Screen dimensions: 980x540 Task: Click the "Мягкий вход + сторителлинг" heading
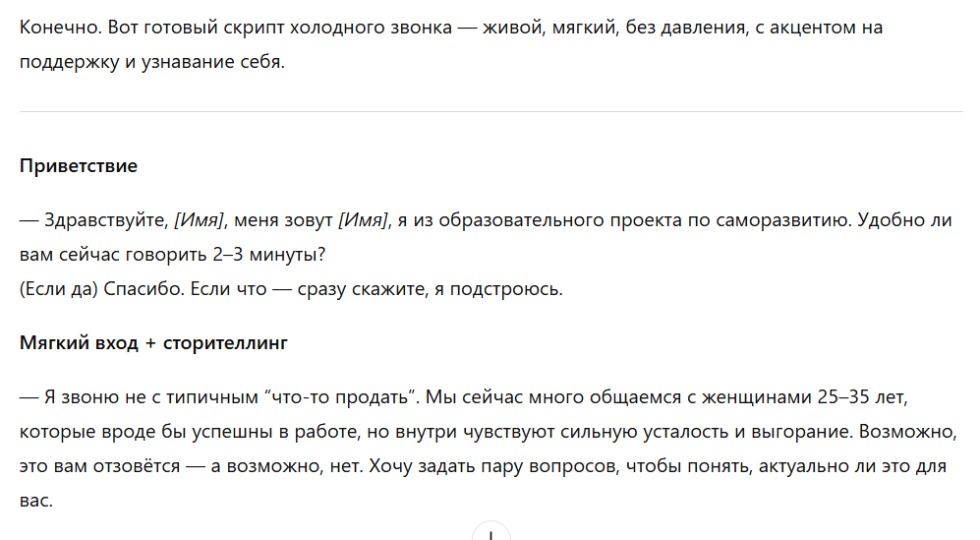[153, 344]
